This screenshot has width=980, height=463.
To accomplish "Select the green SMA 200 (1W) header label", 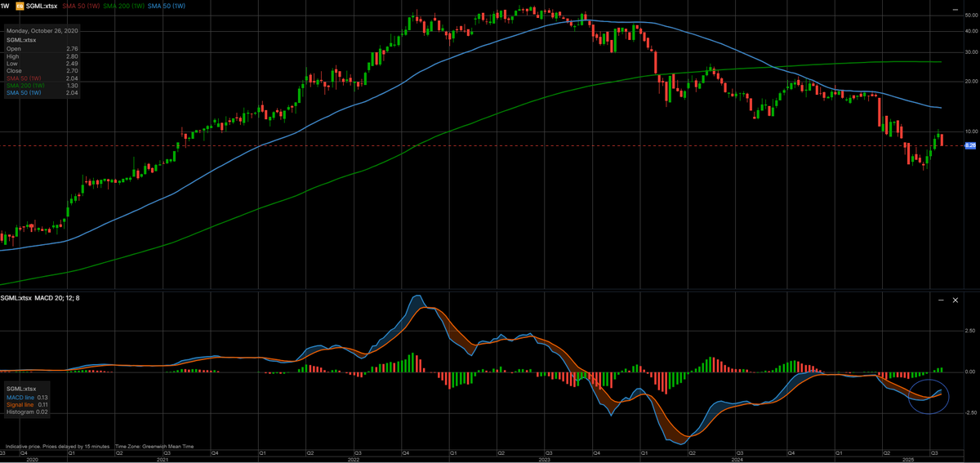I will (125, 6).
